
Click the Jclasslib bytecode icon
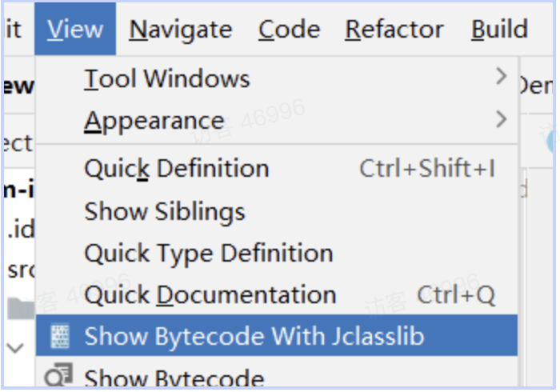(59, 336)
